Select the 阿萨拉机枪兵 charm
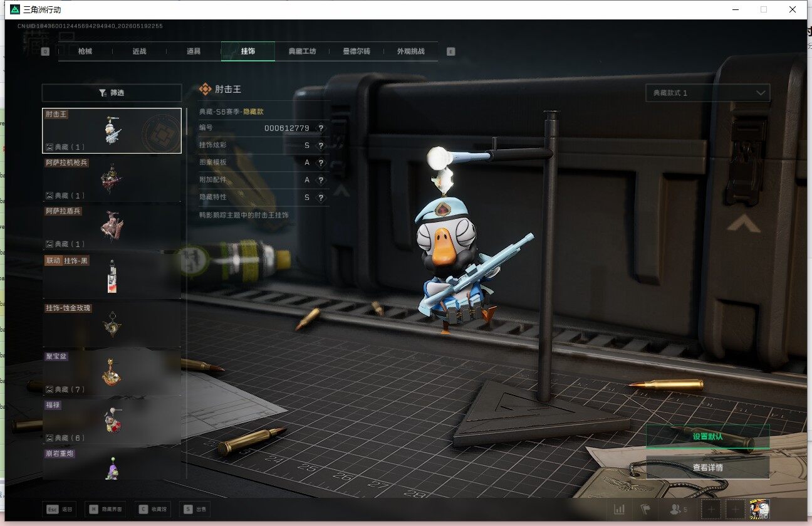Image resolution: width=812 pixels, height=526 pixels. point(112,179)
